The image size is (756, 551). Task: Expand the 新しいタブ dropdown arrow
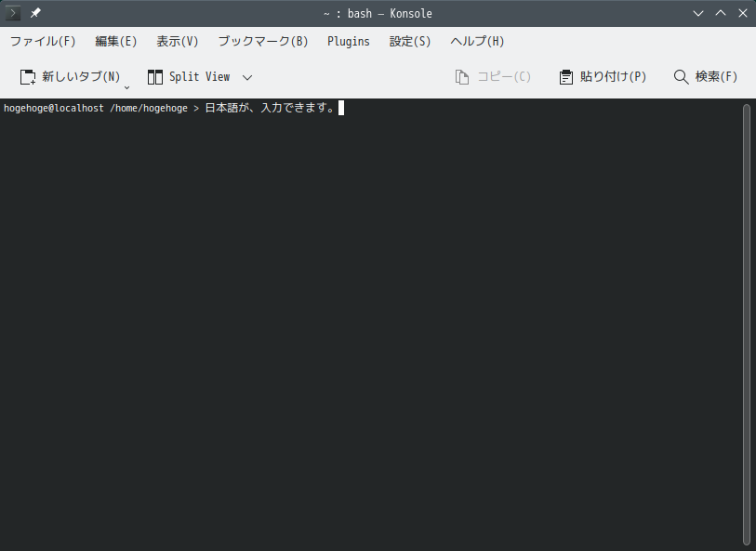126,87
